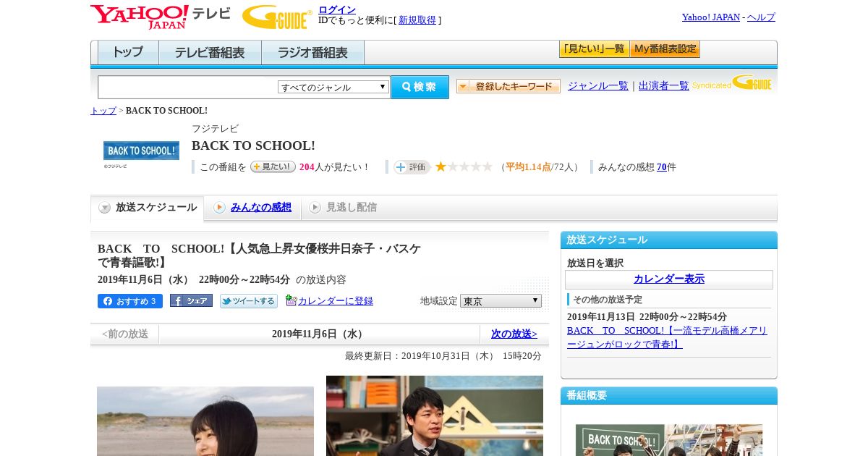Click the 見たい! plus button
Screen dimensions: 868x456
tap(273, 166)
